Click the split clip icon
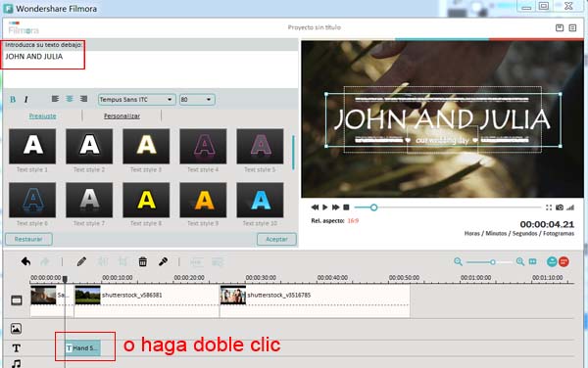The height and width of the screenshot is (368, 588). [102, 261]
